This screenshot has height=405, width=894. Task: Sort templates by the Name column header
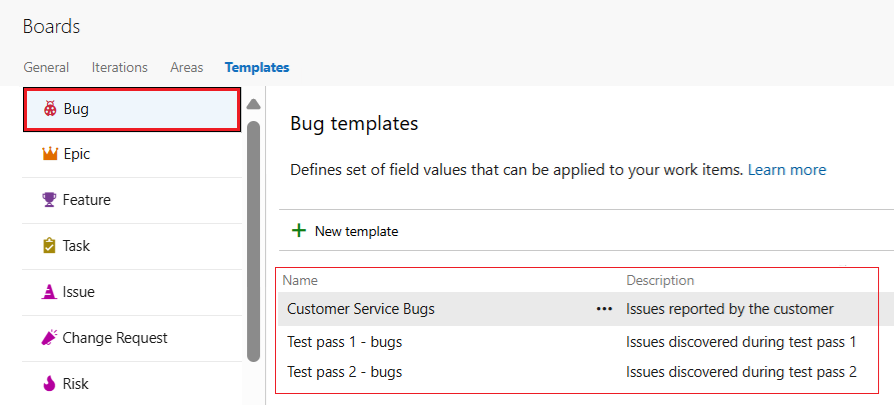coord(300,281)
